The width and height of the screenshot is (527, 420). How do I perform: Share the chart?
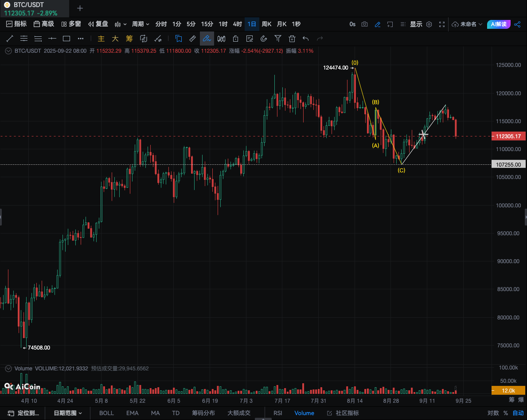[517, 24]
